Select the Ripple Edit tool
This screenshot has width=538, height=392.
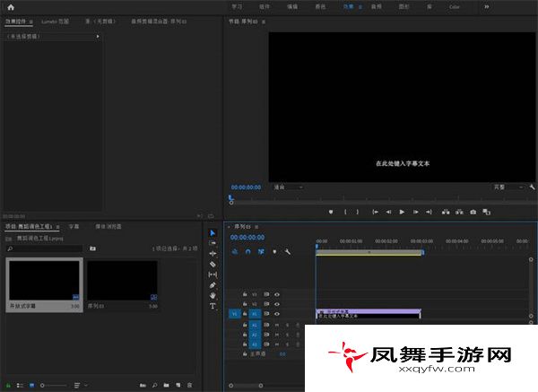213,254
